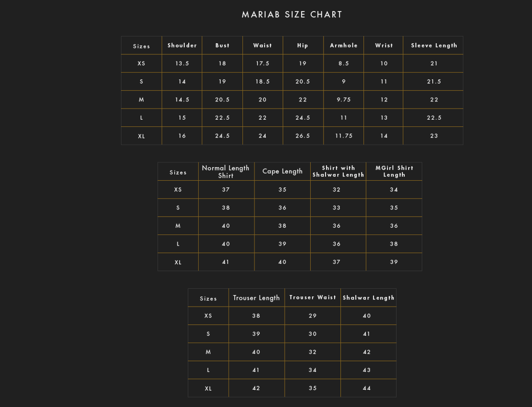
Task: Click the XL armhole value 11.75
Action: (344, 136)
